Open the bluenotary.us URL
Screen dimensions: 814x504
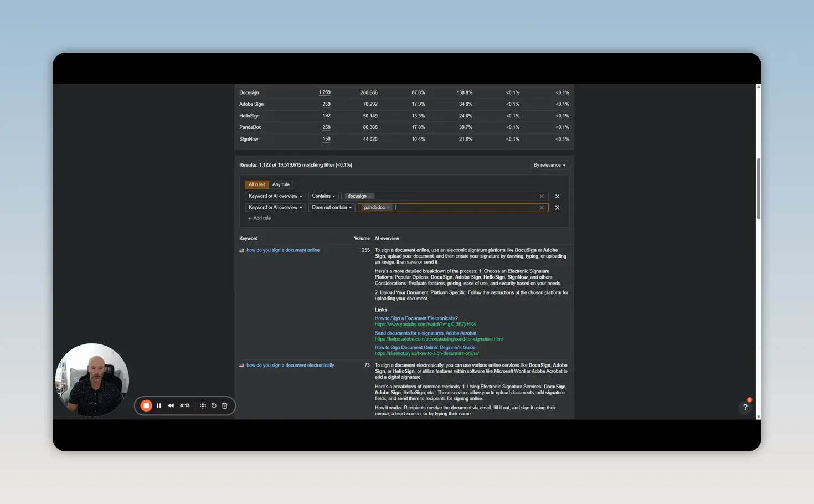point(427,353)
